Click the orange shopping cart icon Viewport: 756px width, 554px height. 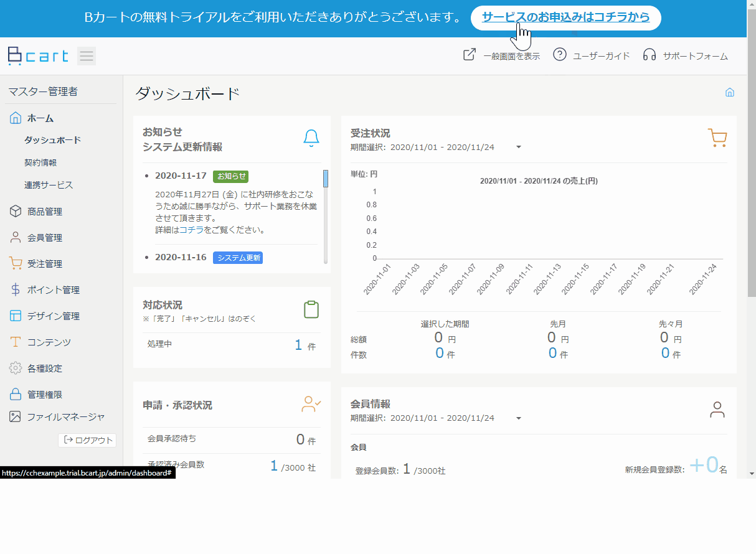pos(717,138)
